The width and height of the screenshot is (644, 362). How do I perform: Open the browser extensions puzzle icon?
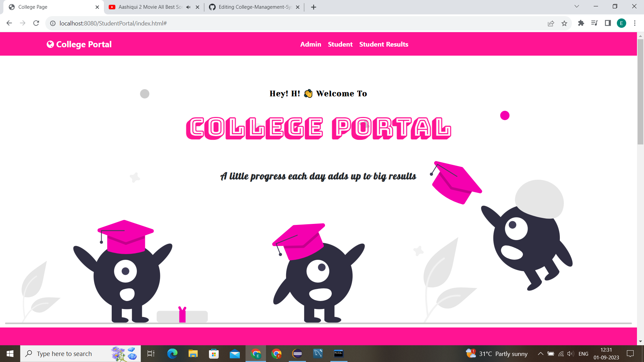click(581, 23)
